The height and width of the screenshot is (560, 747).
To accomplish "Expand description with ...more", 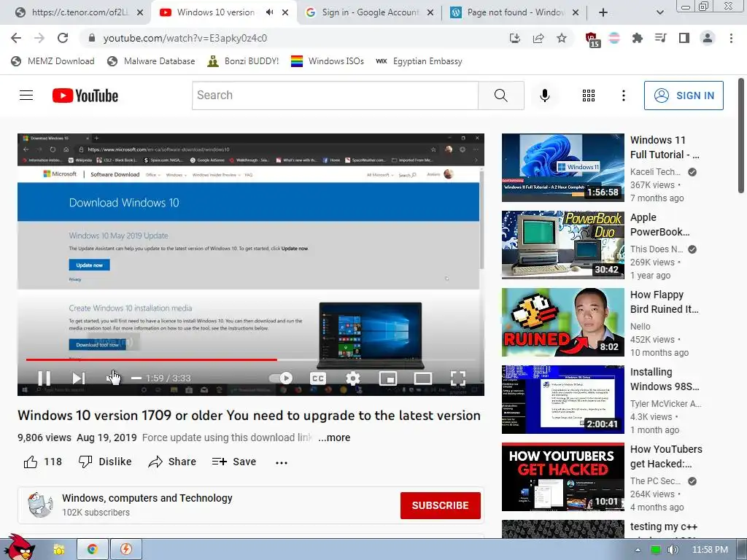I will click(334, 437).
